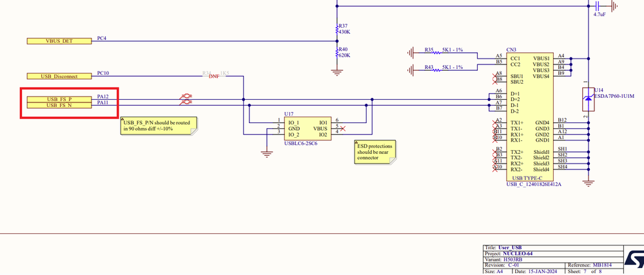Select resistor R37 430K
The image size is (644, 275).
(337, 29)
